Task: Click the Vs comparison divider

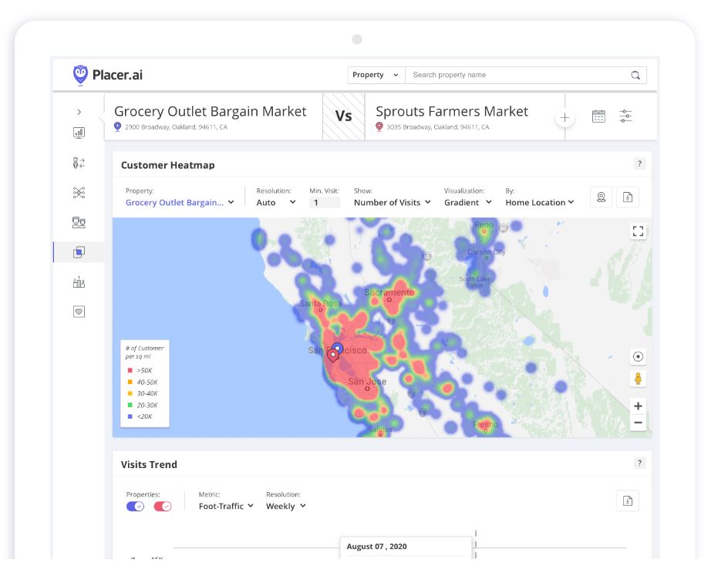Action: tap(344, 116)
